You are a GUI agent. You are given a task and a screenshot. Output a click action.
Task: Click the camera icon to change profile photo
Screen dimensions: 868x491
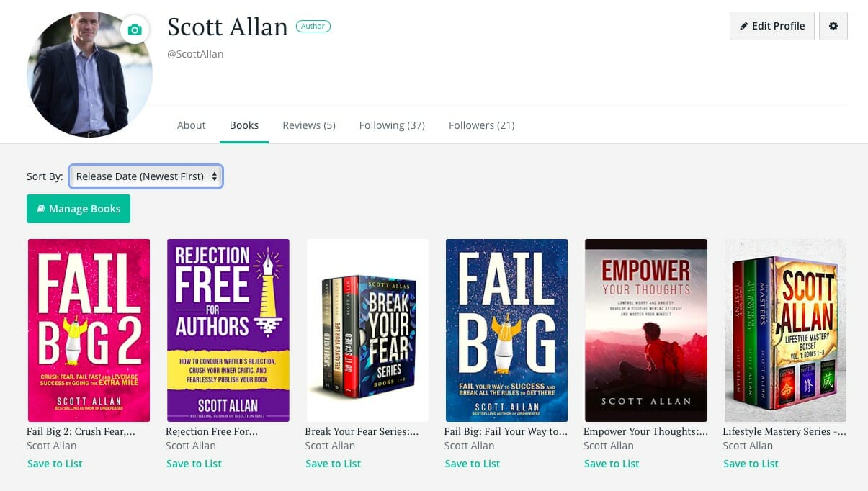click(x=134, y=30)
